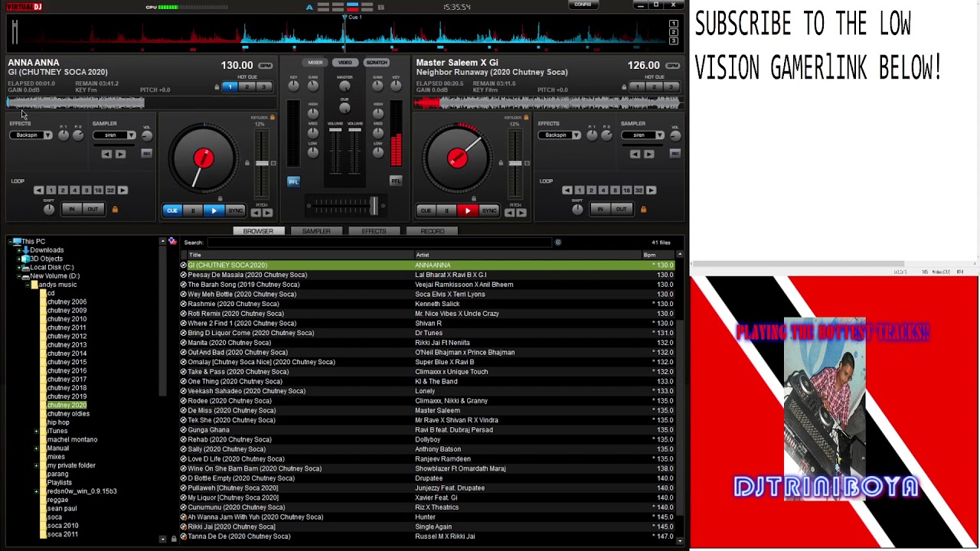Click left deck sampler REC icon
Screen dimensions: 980x551
146,154
